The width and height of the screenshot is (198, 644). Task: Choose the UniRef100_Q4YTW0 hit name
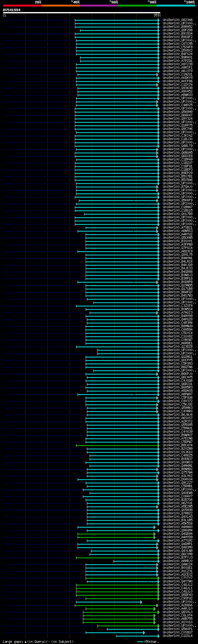[x=178, y=582]
